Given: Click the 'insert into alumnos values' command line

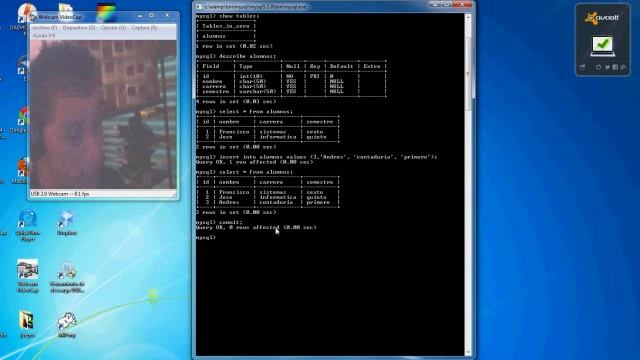Looking at the screenshot, I should tap(317, 157).
